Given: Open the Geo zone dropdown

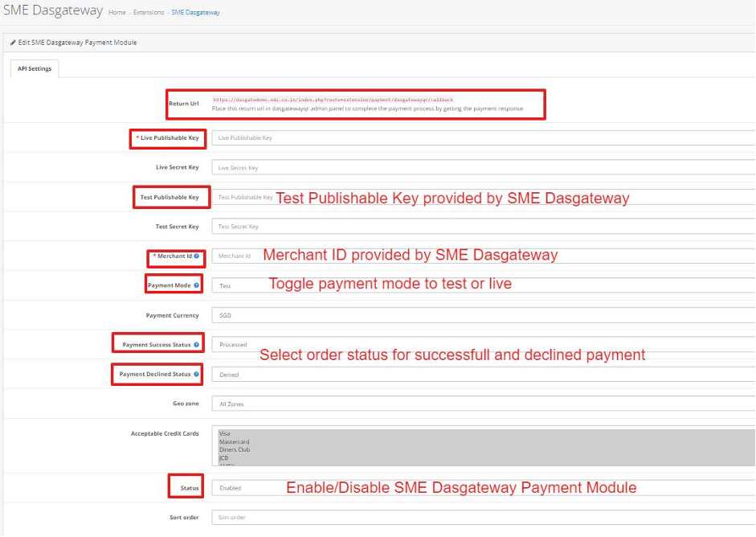Looking at the screenshot, I should point(484,404).
